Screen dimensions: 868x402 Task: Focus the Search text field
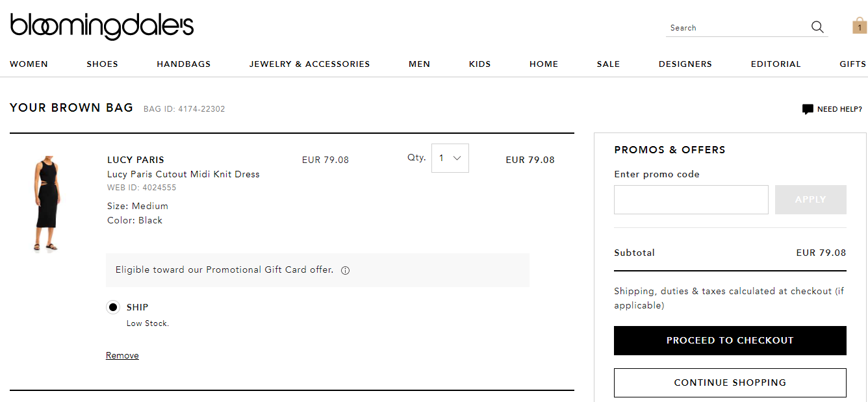[737, 28]
